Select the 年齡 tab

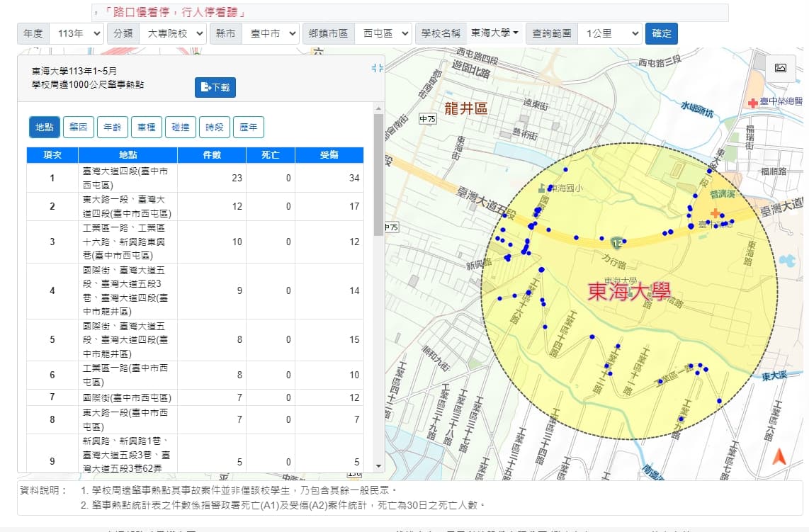(113, 127)
